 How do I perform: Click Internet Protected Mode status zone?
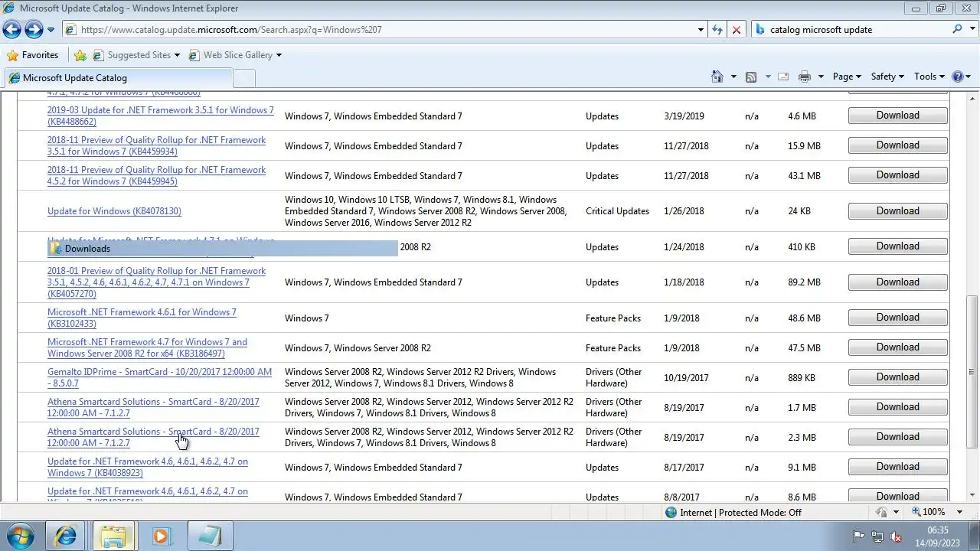(x=733, y=513)
